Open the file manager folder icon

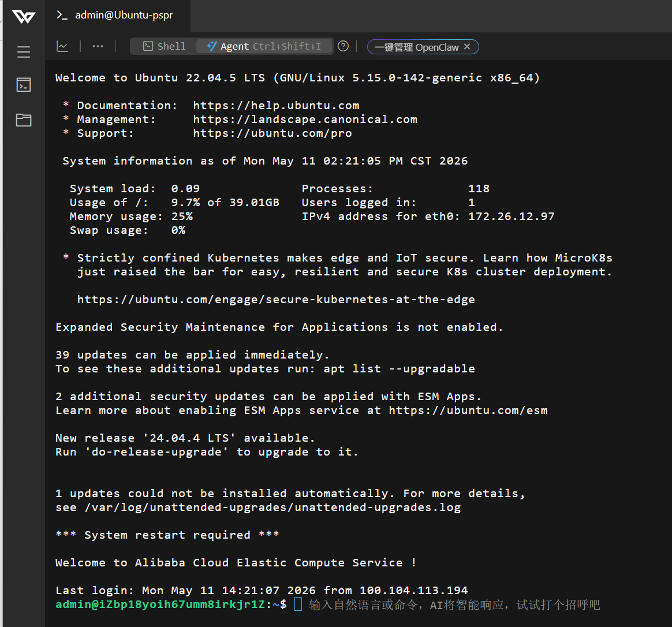coord(24,120)
